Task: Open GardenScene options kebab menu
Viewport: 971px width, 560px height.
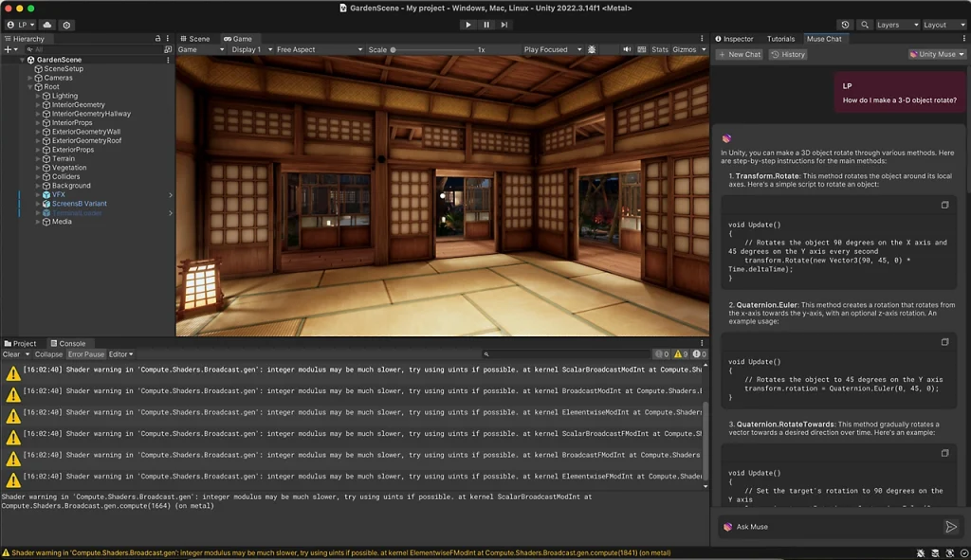Action: click(168, 60)
